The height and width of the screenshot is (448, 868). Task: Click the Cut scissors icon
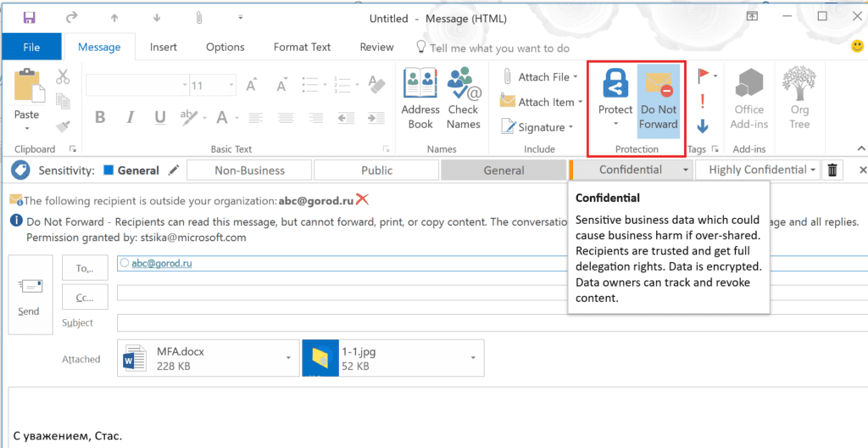click(x=63, y=76)
